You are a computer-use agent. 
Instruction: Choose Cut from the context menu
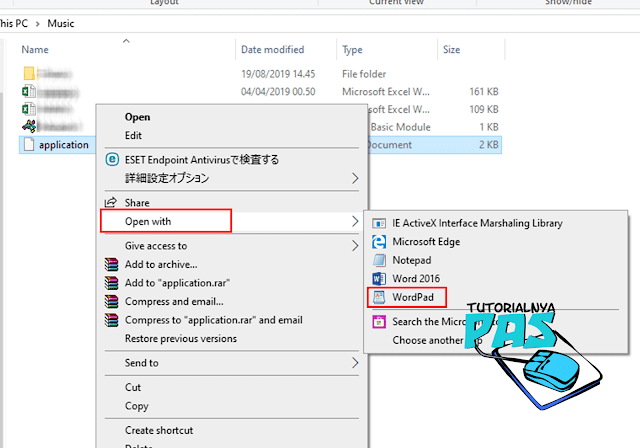point(133,387)
